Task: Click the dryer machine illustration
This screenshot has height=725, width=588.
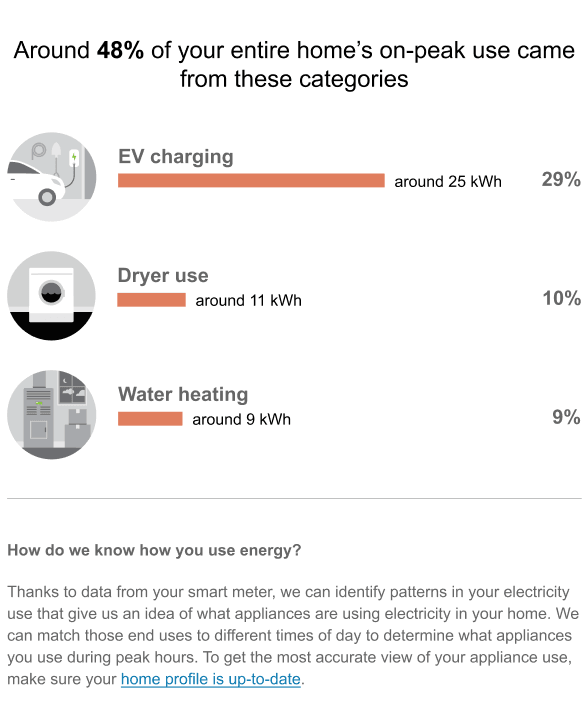Action: pyautogui.click(x=51, y=296)
